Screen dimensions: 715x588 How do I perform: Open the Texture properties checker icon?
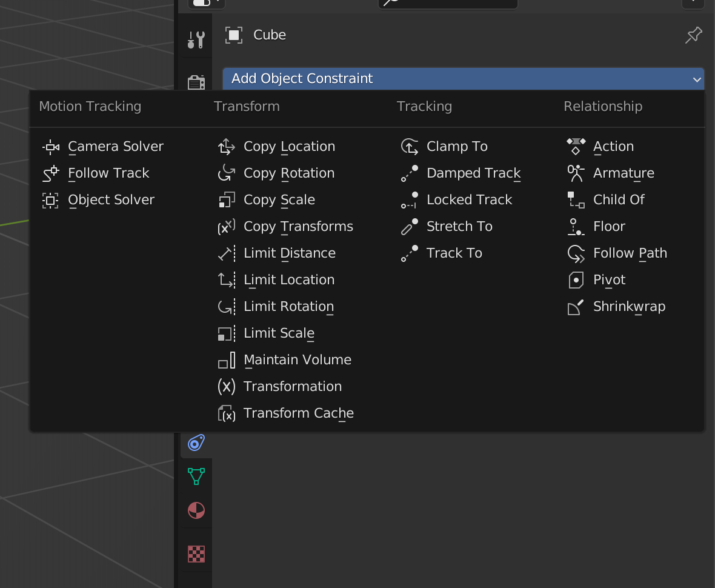coord(196,553)
